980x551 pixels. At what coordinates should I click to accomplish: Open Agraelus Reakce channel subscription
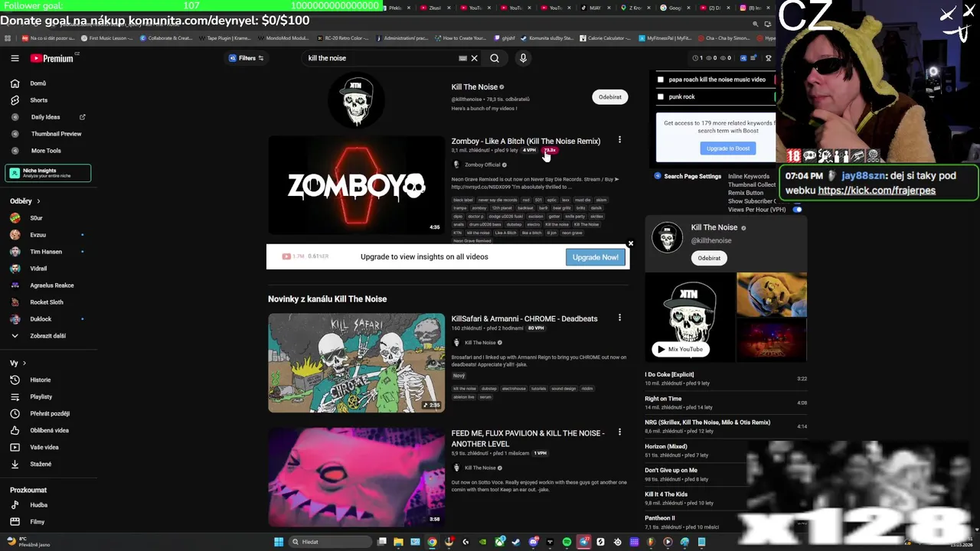tap(52, 285)
